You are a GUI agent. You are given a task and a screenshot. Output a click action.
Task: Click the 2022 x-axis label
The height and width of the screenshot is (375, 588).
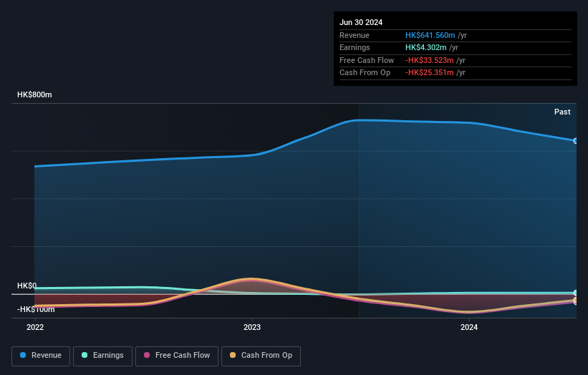pyautogui.click(x=35, y=327)
